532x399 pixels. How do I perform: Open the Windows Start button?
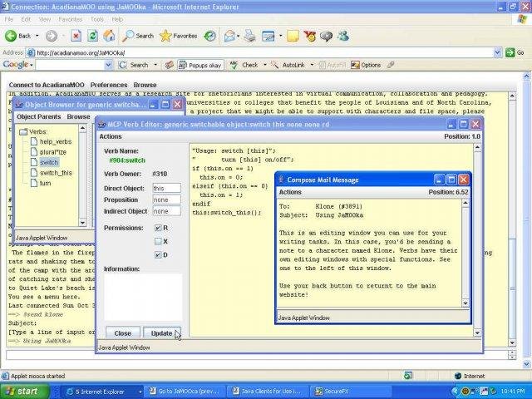(x=24, y=392)
